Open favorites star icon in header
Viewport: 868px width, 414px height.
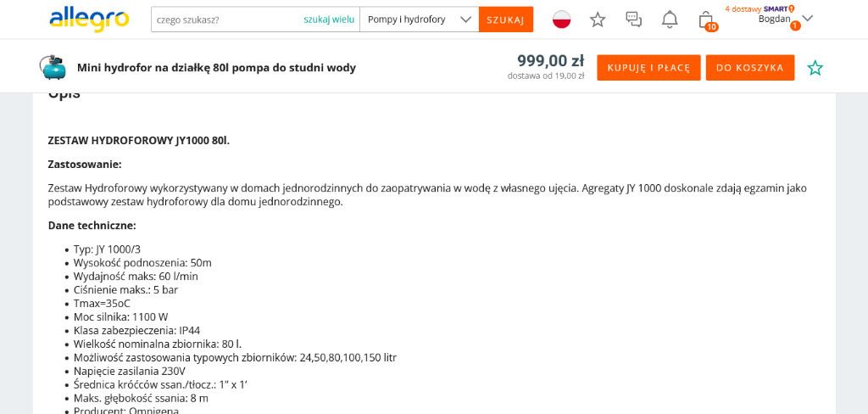[x=598, y=20]
